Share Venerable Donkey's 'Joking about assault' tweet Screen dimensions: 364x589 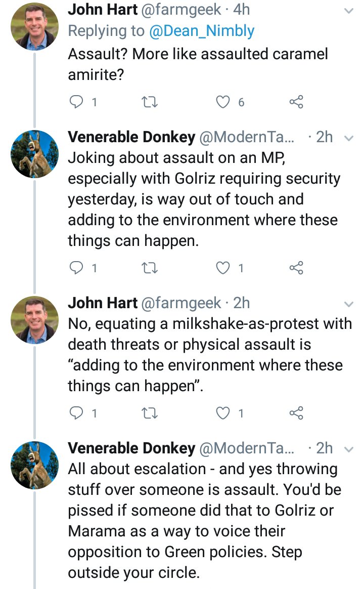coord(297,268)
